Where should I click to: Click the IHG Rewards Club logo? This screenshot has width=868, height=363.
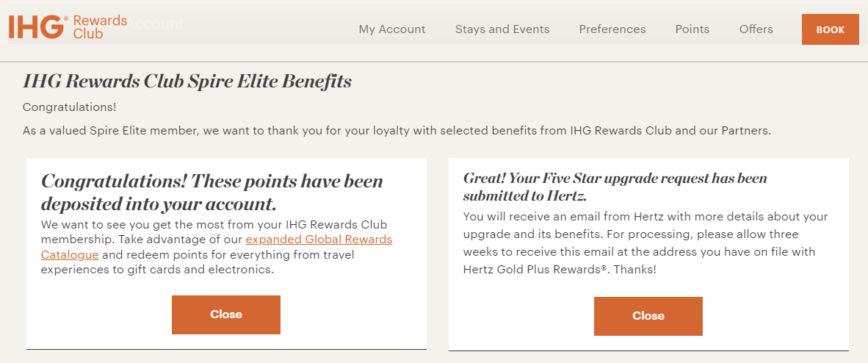click(x=66, y=26)
